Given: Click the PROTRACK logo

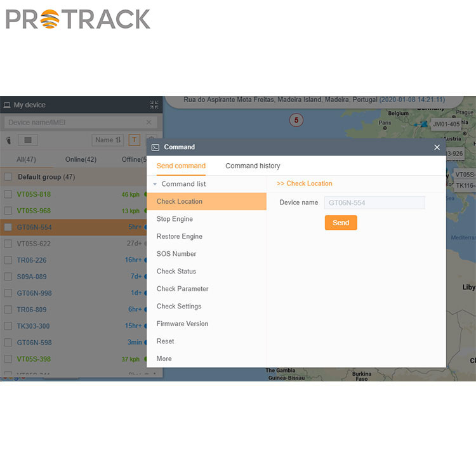Looking at the screenshot, I should click(x=78, y=19).
